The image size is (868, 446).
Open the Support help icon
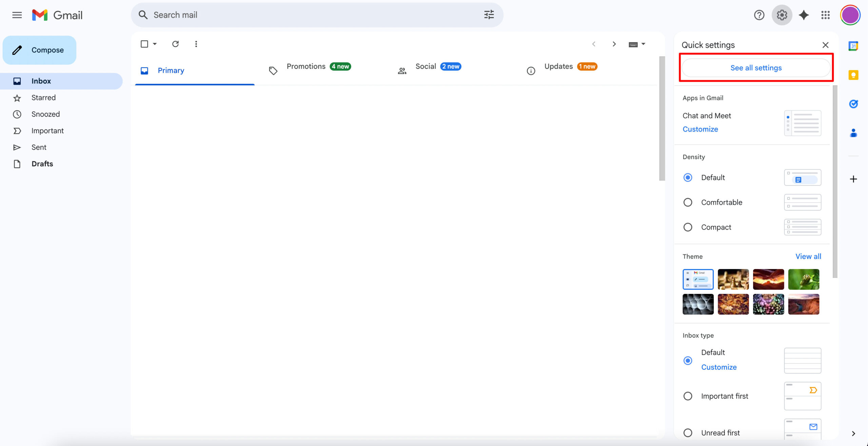[x=759, y=15]
